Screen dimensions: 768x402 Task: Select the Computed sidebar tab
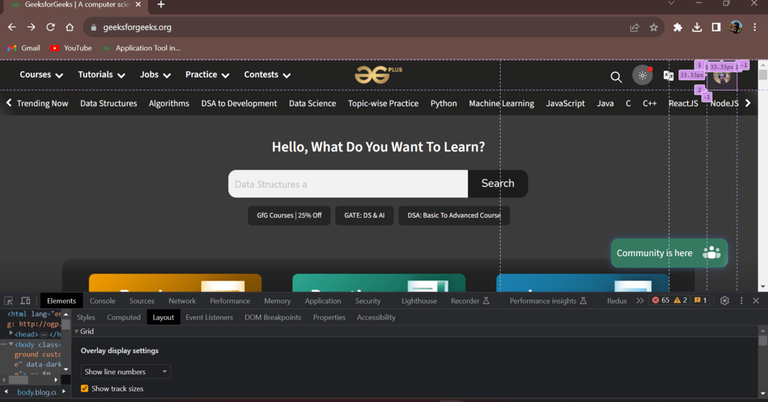point(123,317)
